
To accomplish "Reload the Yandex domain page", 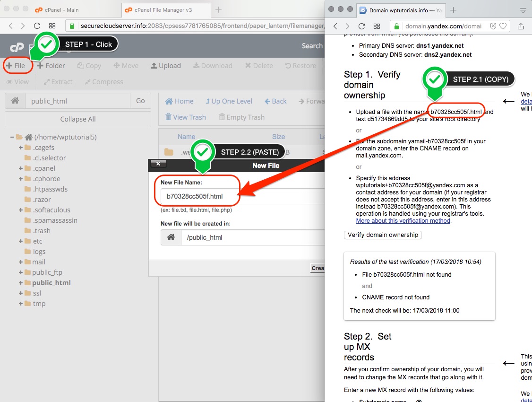I will pos(362,26).
